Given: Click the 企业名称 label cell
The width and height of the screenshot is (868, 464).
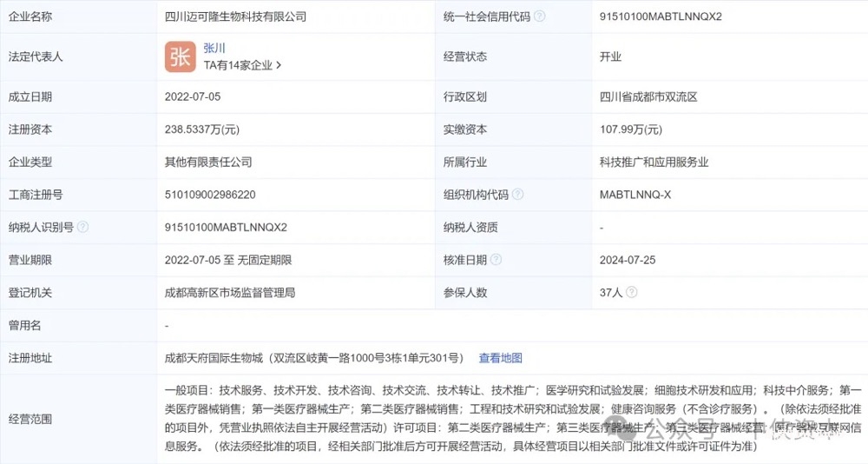Looking at the screenshot, I should click(78, 17).
